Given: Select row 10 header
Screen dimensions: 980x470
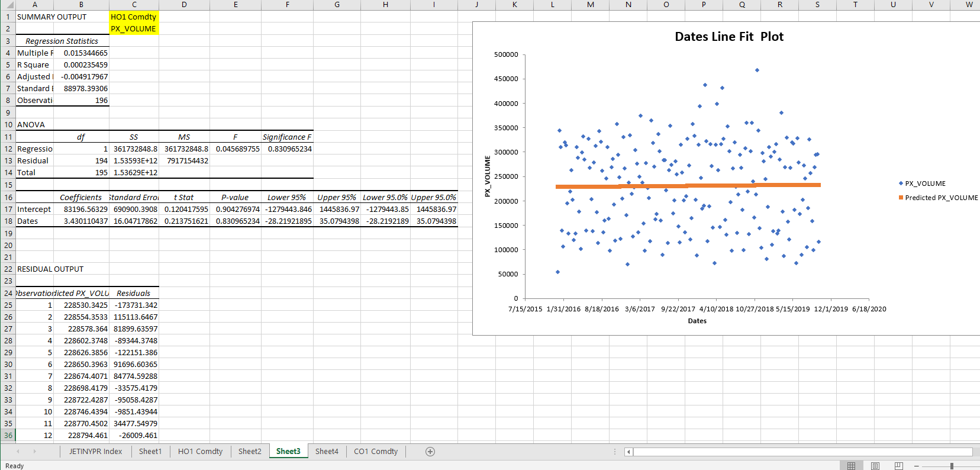Looking at the screenshot, I should [8, 125].
